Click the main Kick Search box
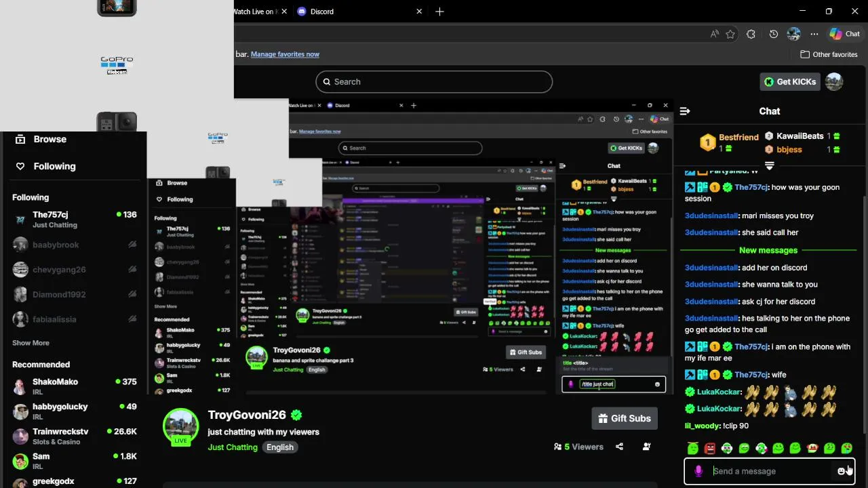The image size is (868, 488). click(434, 81)
